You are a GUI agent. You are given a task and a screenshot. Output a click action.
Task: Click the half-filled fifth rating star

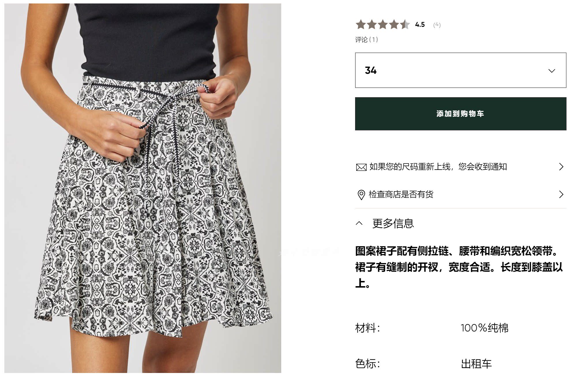pyautogui.click(x=405, y=25)
